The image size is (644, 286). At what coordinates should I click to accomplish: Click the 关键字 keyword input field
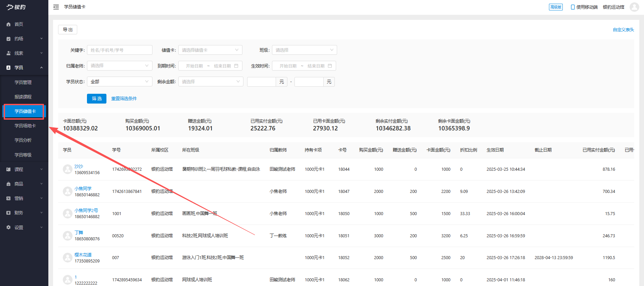pos(120,50)
